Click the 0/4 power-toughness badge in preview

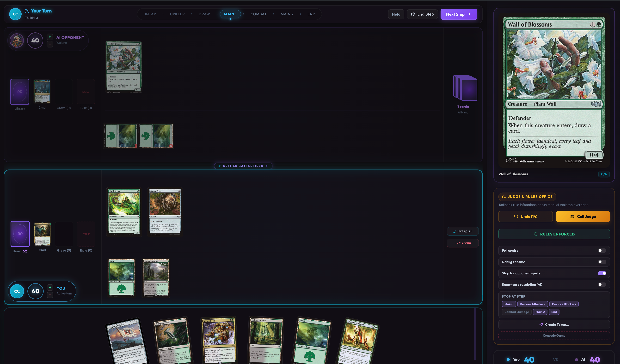coord(604,174)
